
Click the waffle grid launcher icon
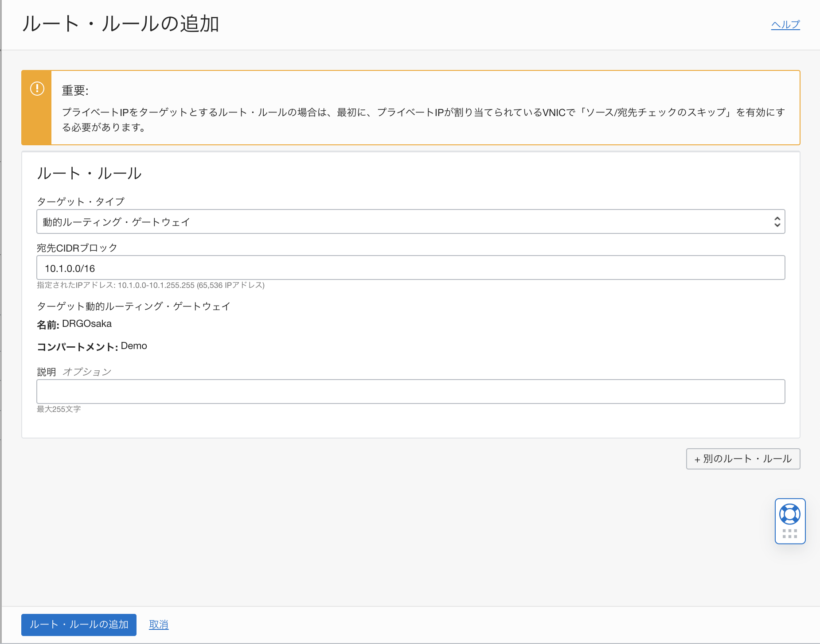790,534
